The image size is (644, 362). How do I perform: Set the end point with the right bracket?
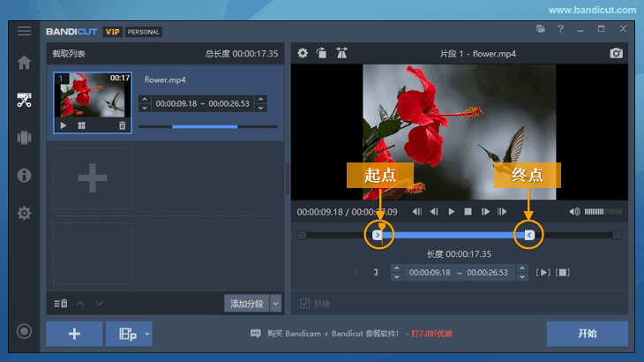[x=376, y=273]
